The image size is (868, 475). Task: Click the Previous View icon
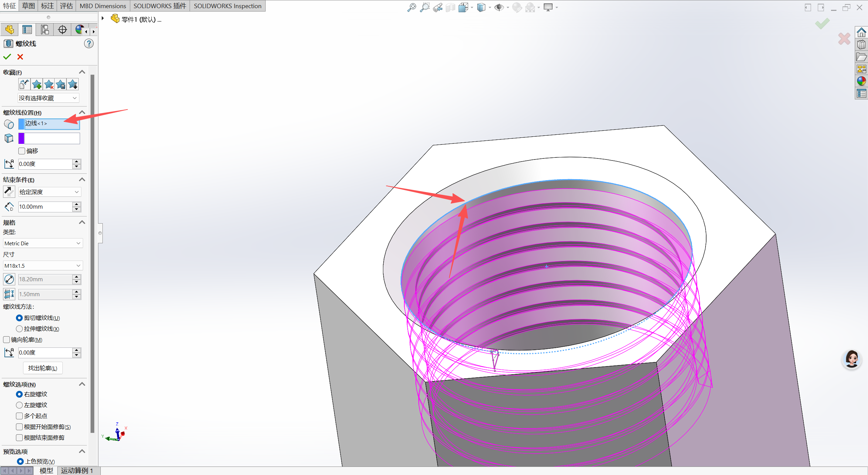click(438, 7)
